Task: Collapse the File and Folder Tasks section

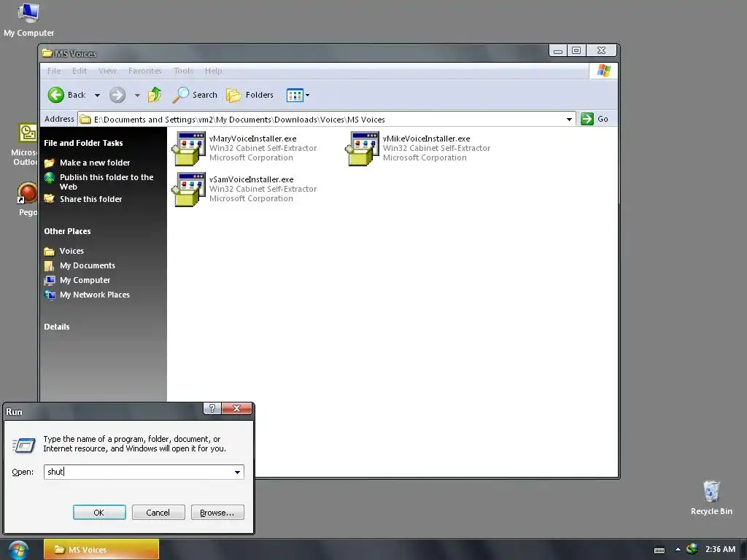Action: (x=83, y=143)
